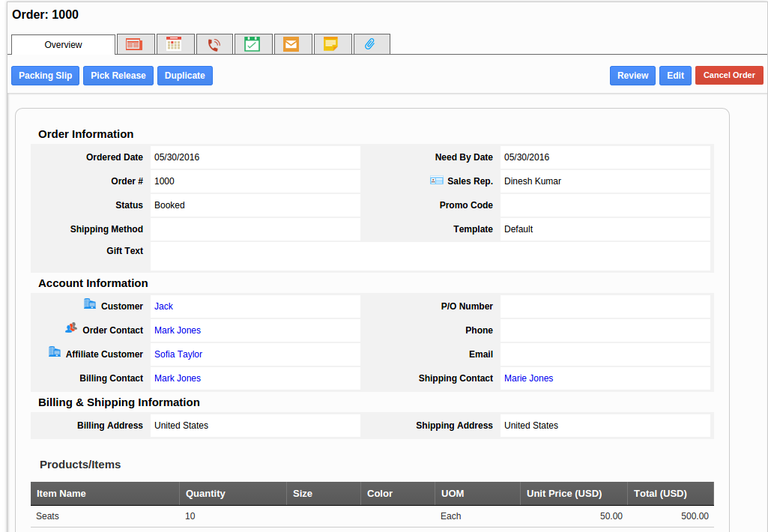Click the Unit Price (USD) column header
This screenshot has width=768, height=532.
click(x=574, y=494)
